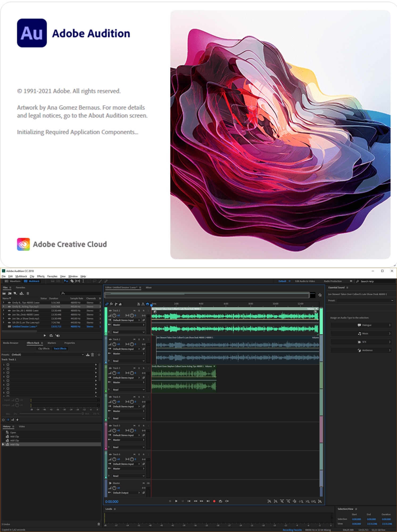Assign Music audio type
The height and width of the screenshot is (532, 397).
361,333
